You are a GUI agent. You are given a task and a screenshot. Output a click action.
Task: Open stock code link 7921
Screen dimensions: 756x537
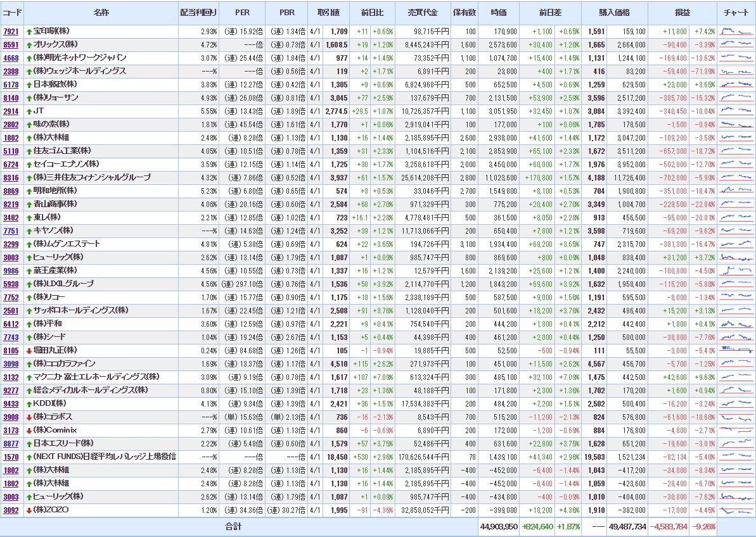tap(11, 31)
